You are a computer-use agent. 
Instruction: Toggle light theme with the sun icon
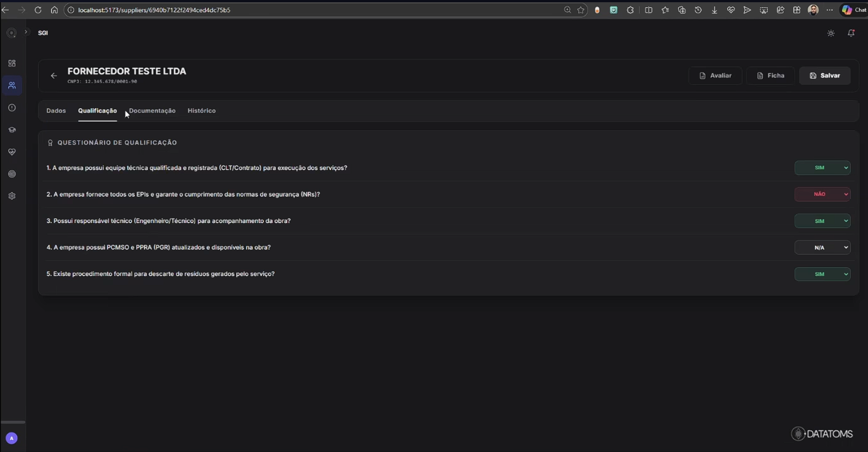831,33
